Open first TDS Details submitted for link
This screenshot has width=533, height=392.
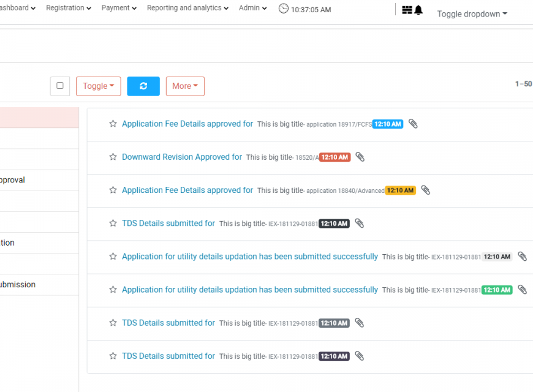point(168,223)
